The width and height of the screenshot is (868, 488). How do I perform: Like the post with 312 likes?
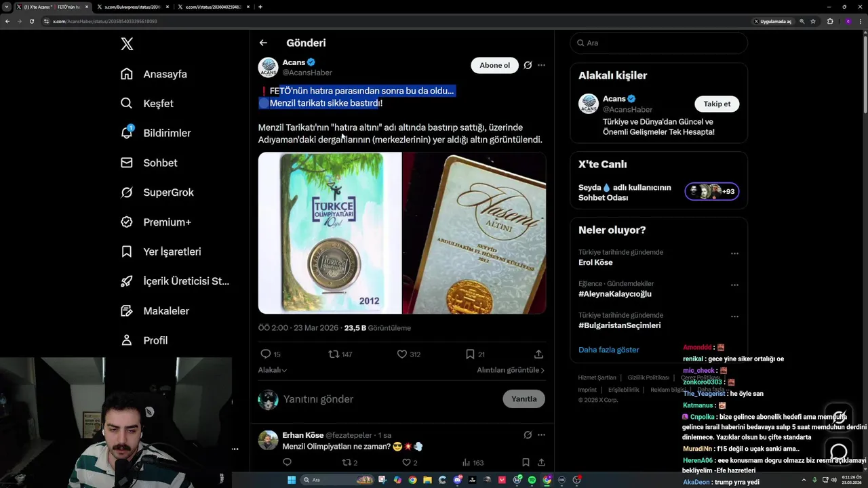click(408, 354)
